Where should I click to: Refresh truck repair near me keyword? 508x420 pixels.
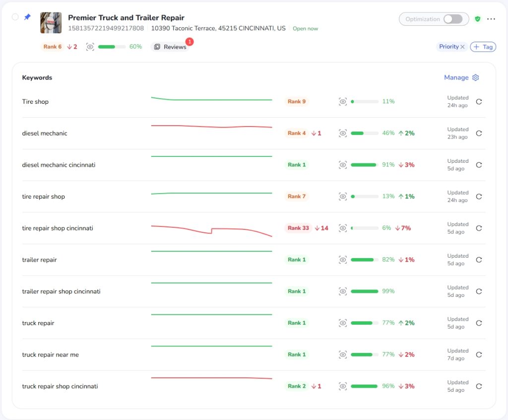479,354
